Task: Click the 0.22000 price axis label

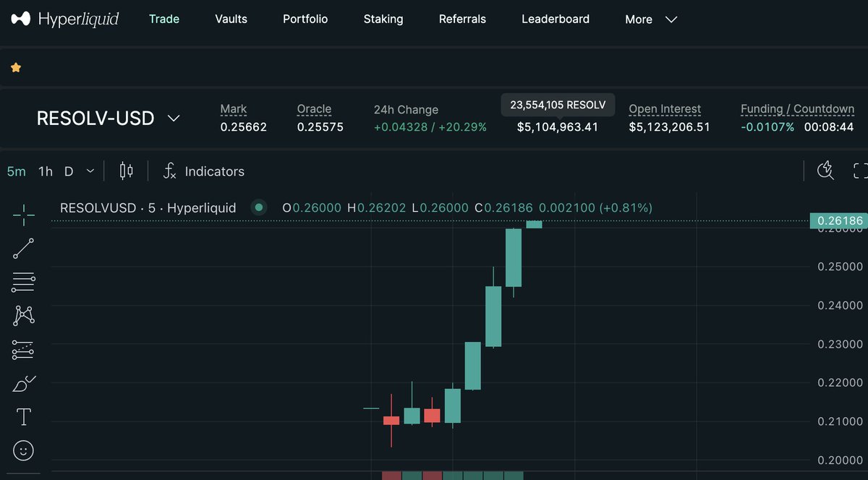Action: (x=841, y=382)
